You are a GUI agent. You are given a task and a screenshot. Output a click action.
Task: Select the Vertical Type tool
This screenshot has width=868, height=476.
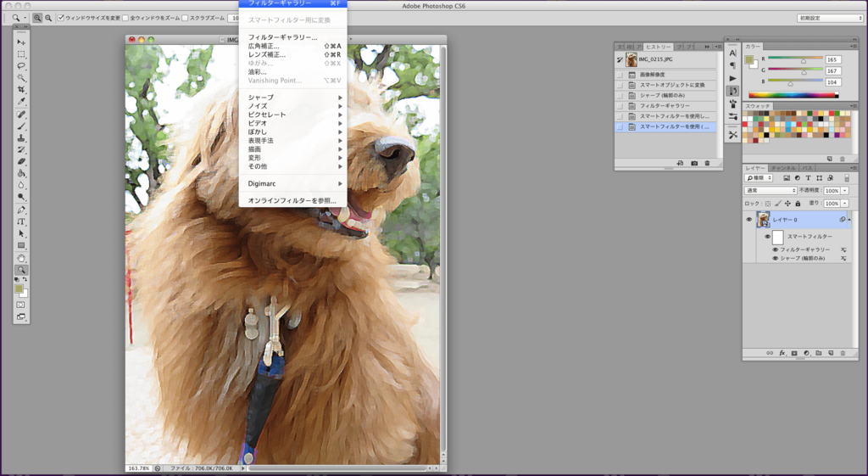pyautogui.click(x=21, y=221)
